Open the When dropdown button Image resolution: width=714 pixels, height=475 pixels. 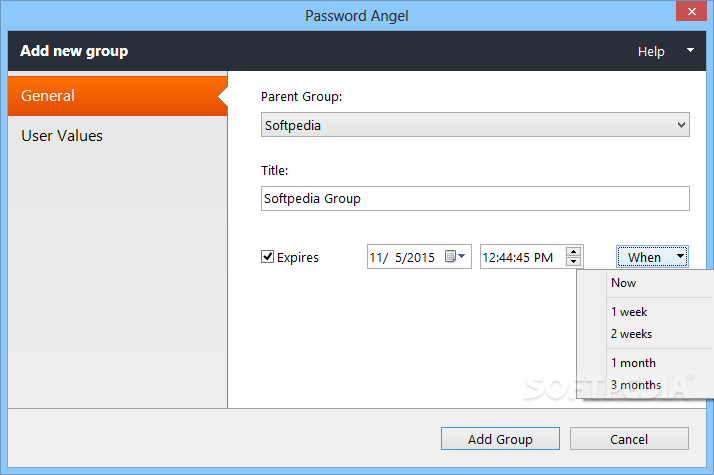pyautogui.click(x=652, y=257)
